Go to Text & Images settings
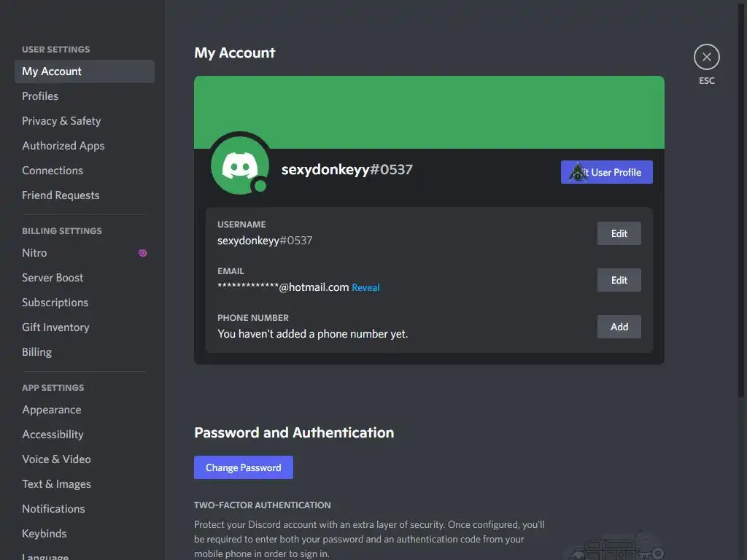 point(85,484)
